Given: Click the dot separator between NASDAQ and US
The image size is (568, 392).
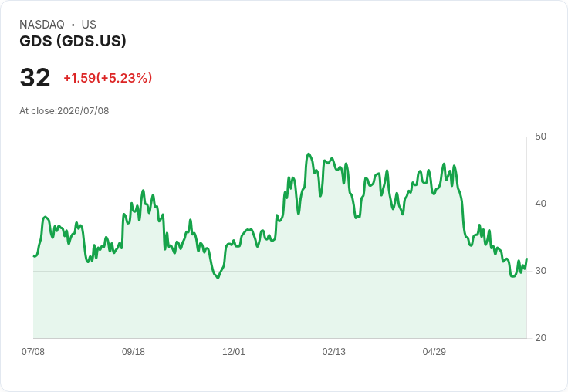Looking at the screenshot, I should tap(73, 25).
